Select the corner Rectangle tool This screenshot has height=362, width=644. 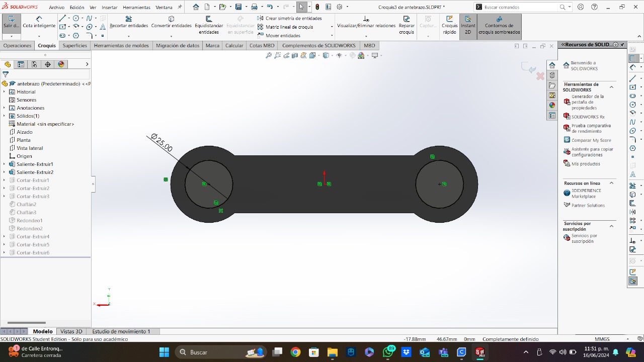click(62, 27)
